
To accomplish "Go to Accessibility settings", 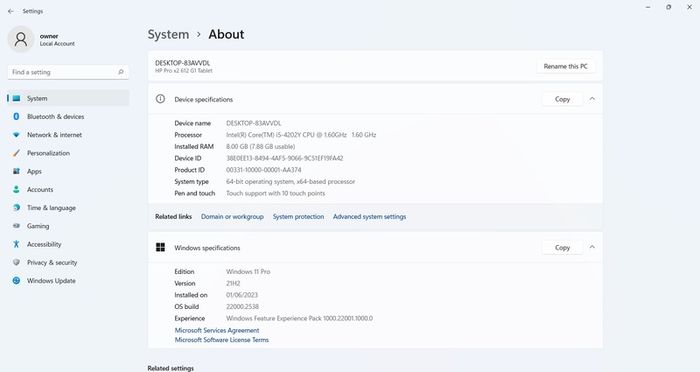I will point(68,244).
